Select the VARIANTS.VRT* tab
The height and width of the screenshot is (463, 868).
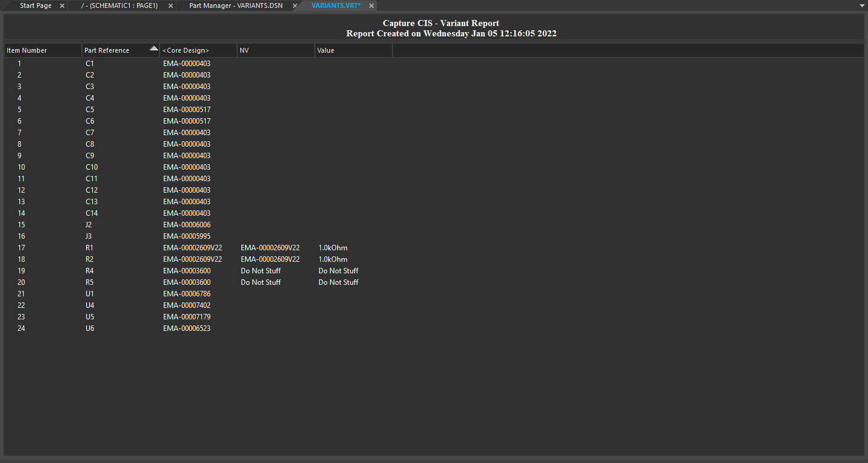[x=336, y=5]
